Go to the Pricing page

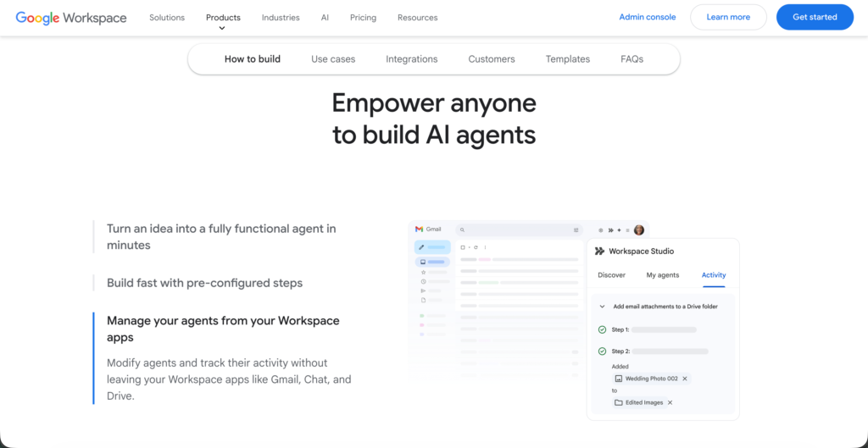click(363, 17)
